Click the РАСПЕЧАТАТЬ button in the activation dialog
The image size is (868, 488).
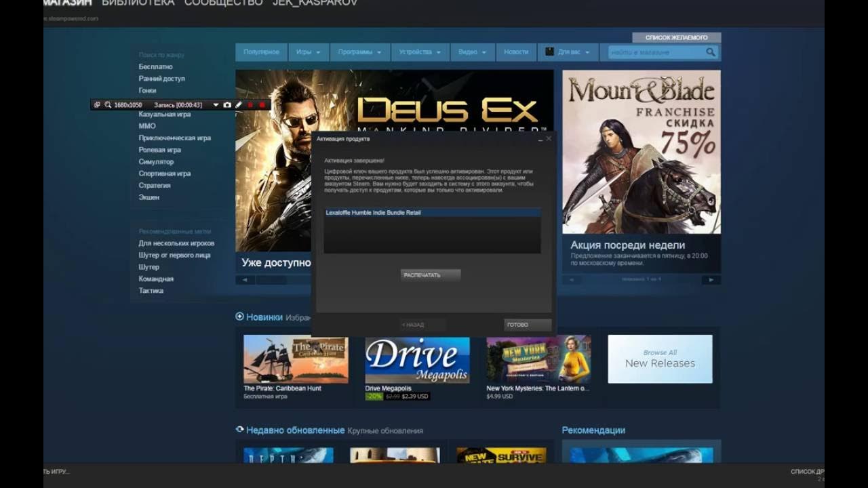click(431, 275)
